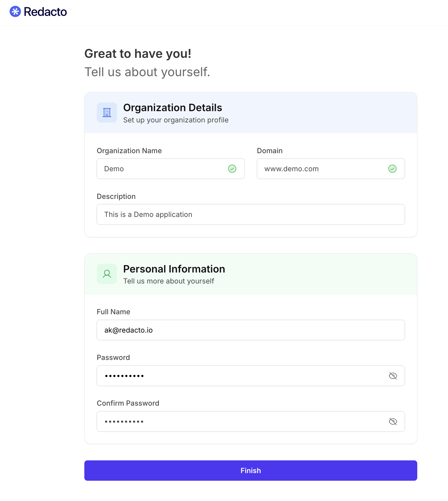Click into the Domain input field

(322, 169)
